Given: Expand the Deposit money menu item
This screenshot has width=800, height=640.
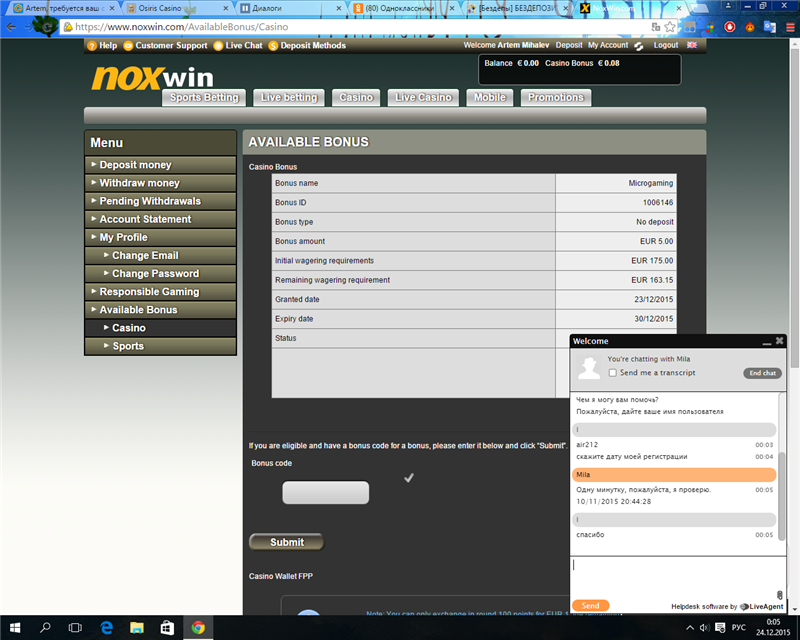Looking at the screenshot, I should point(135,165).
